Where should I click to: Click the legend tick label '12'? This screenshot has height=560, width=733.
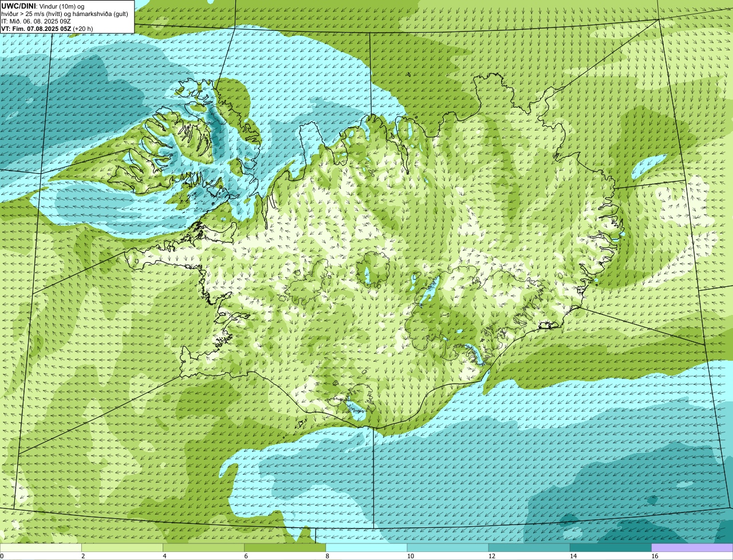(x=492, y=556)
